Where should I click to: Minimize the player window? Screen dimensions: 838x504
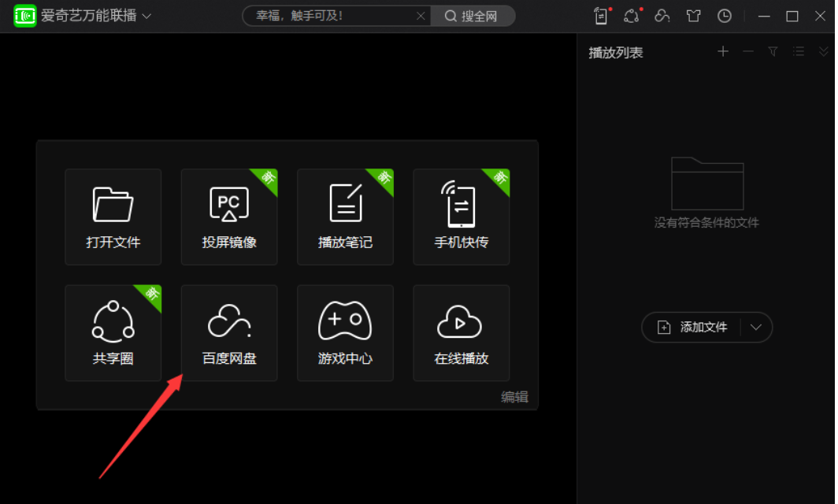[764, 17]
